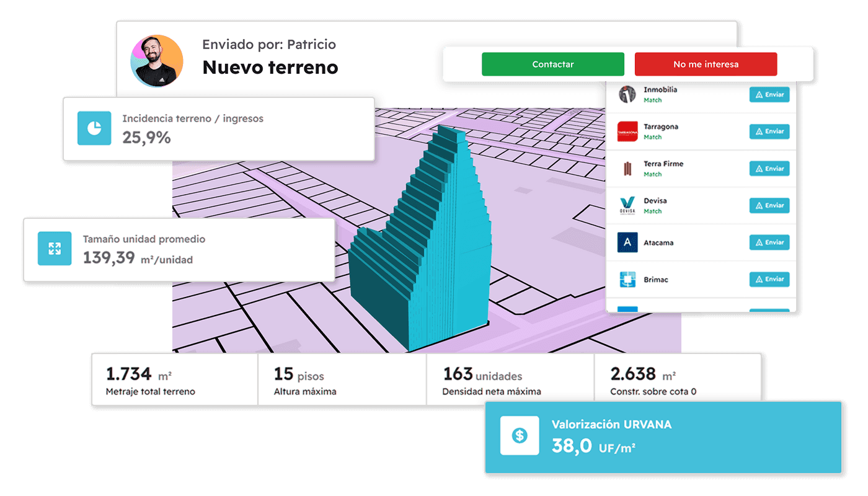Click the Enviado por: Patricio text

(x=269, y=45)
